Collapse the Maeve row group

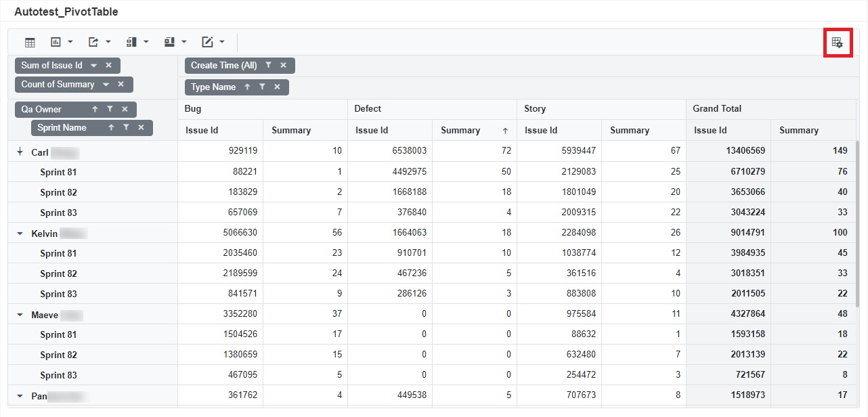[20, 315]
